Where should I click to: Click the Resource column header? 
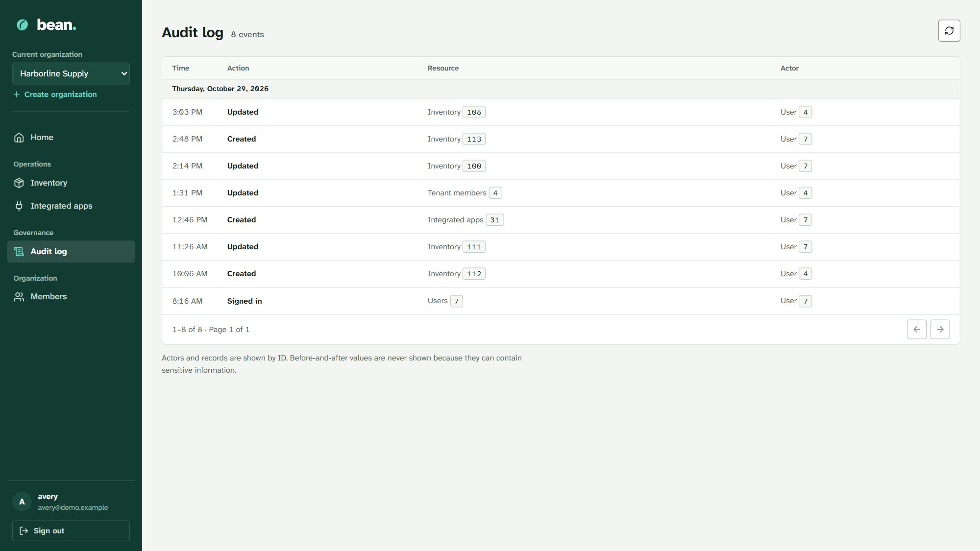[x=443, y=68]
